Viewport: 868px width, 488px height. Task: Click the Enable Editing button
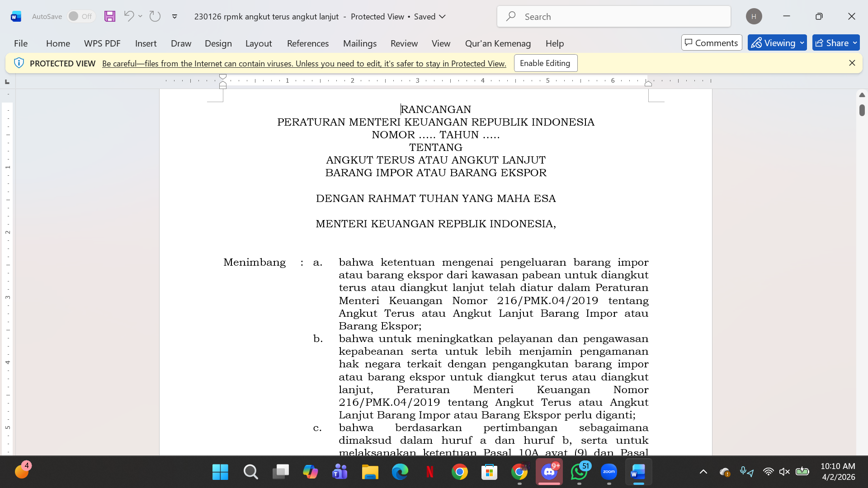click(545, 63)
